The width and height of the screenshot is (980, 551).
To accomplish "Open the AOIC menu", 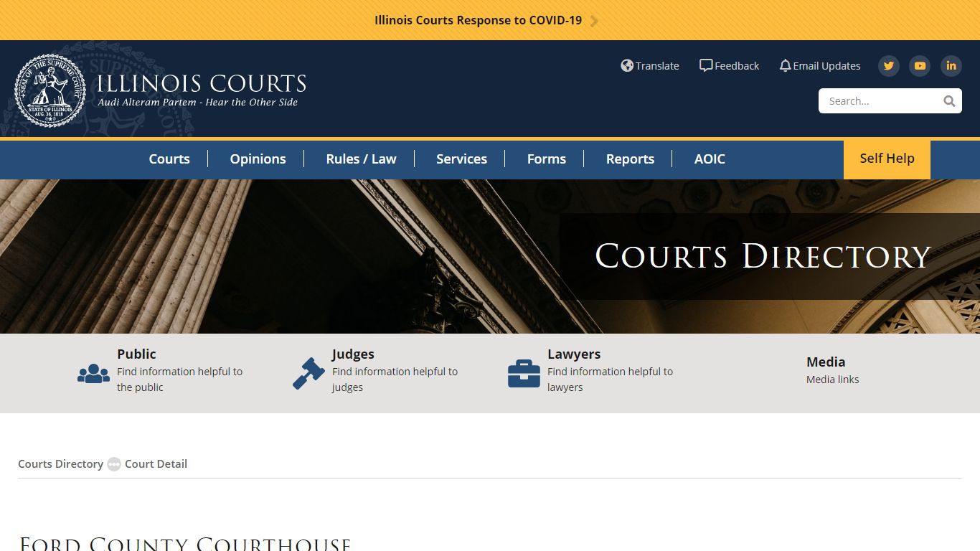I will point(710,159).
